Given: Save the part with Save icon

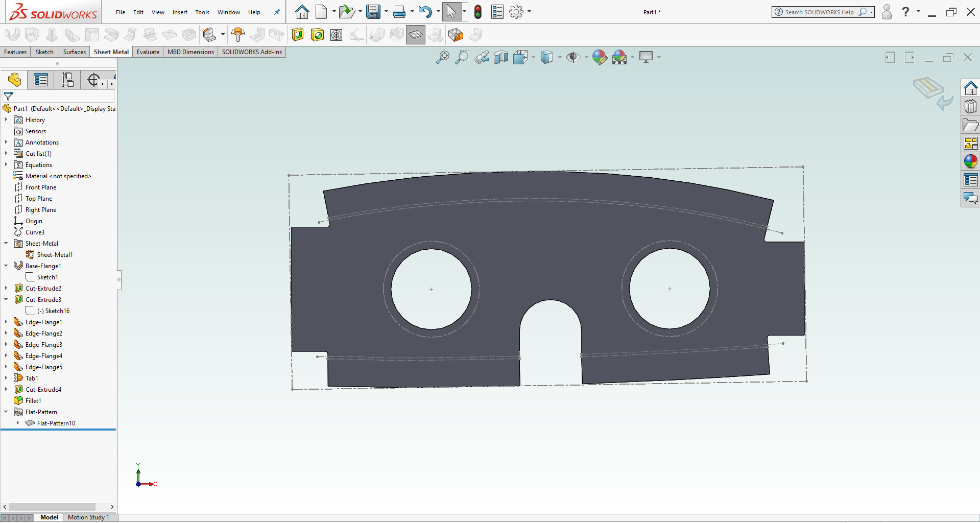Looking at the screenshot, I should pos(373,12).
